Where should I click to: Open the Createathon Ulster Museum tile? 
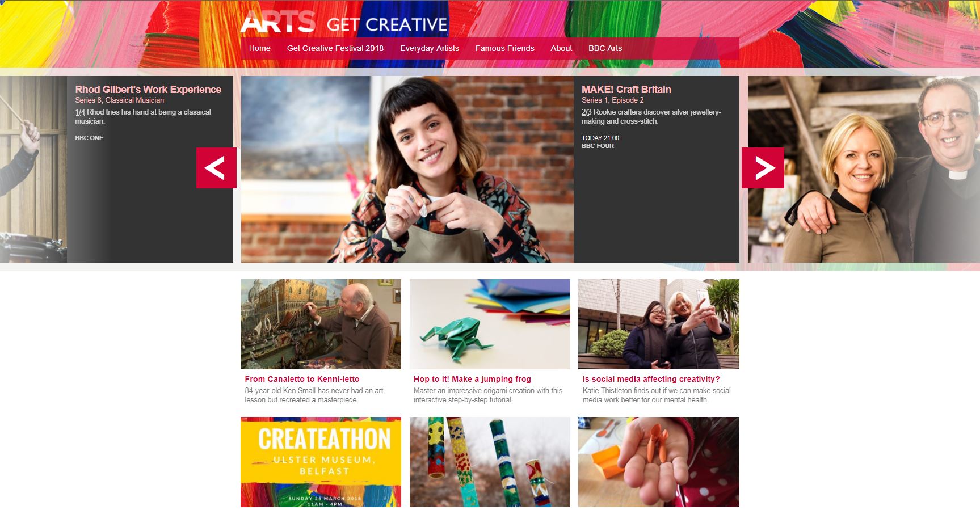point(321,462)
